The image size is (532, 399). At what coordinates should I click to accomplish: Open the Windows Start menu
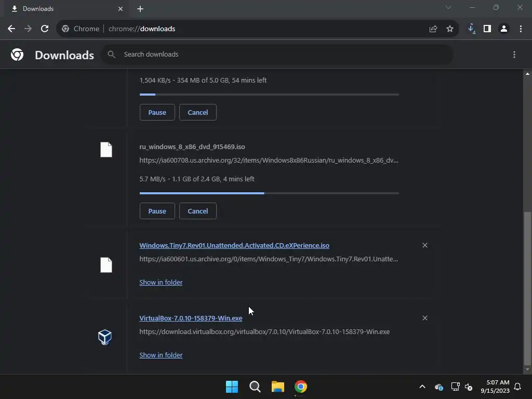232,387
